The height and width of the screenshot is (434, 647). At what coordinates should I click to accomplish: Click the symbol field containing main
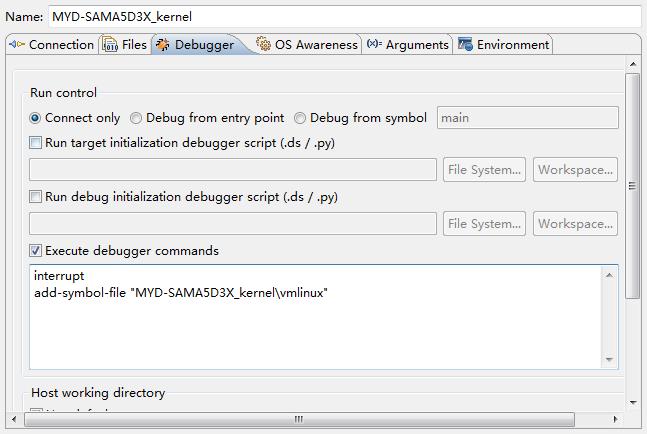528,118
